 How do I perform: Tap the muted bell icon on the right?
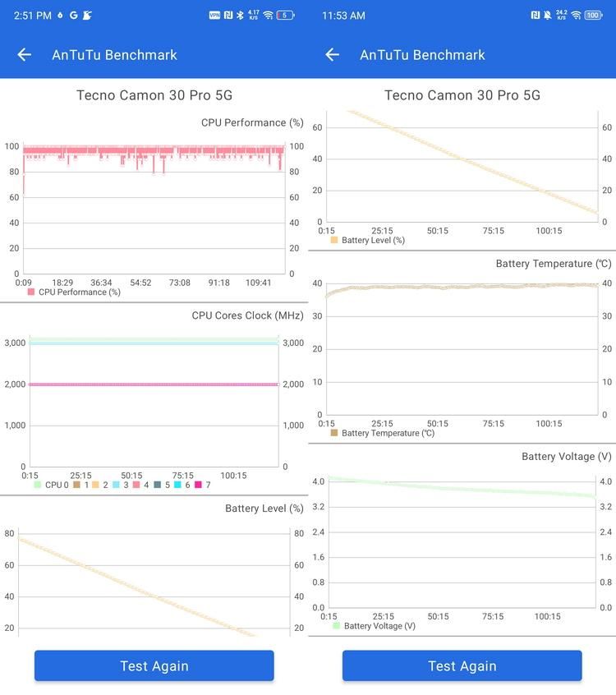548,16
